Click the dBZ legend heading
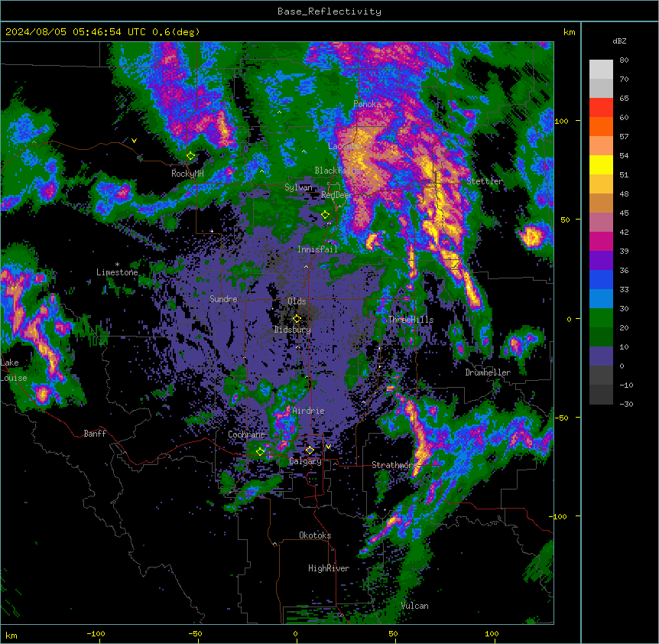659x644 pixels. tap(619, 41)
